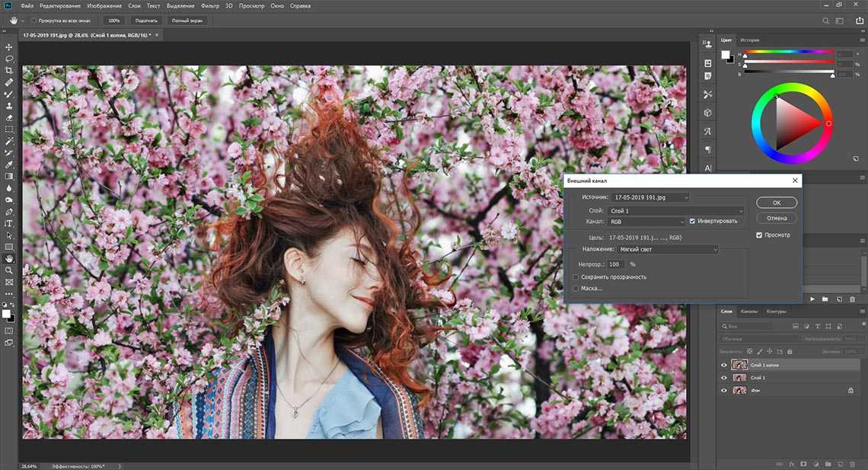Activate the Zoom magnifier tool
Viewport: 868px width, 470px height.
[9, 270]
